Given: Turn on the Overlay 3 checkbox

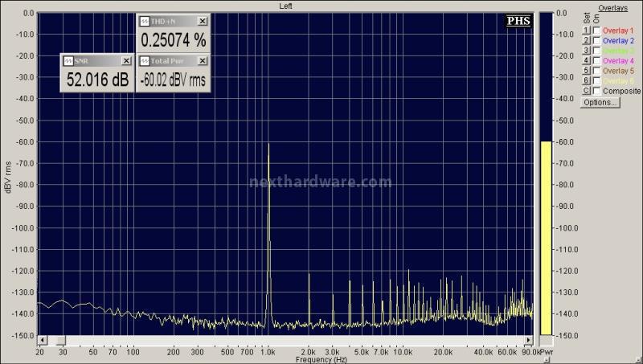Looking at the screenshot, I should [x=596, y=51].
